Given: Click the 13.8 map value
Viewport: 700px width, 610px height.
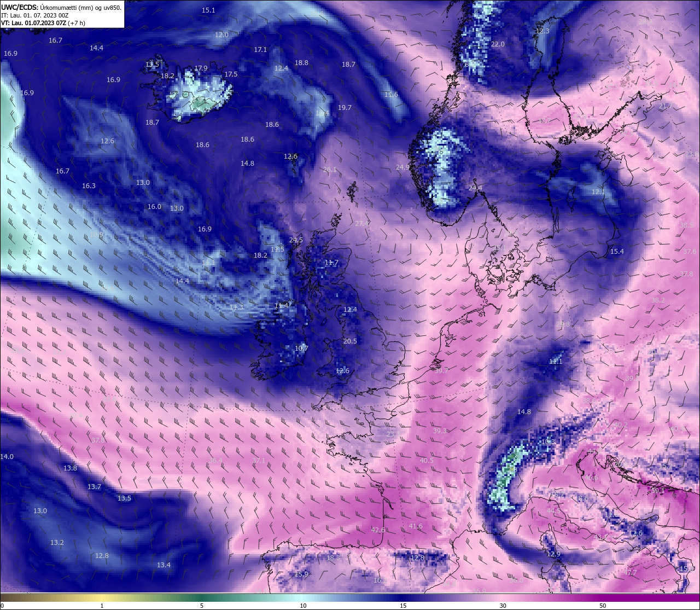Looking at the screenshot, I should click(70, 468).
